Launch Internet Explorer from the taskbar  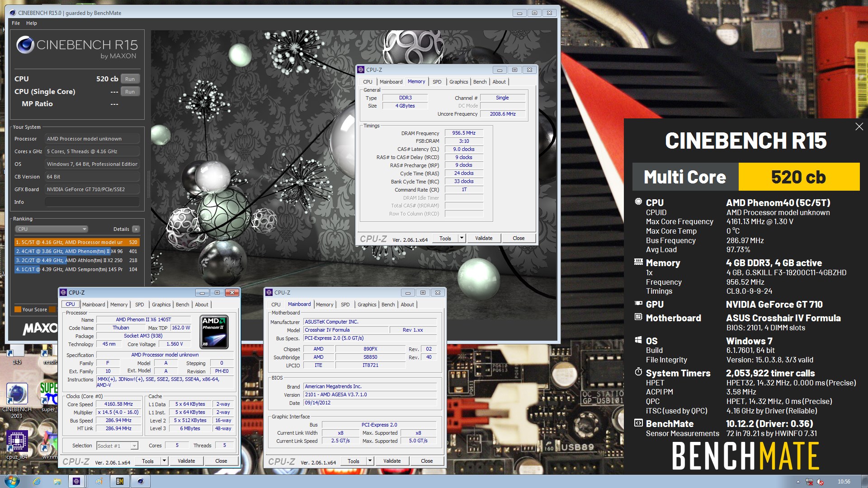pyautogui.click(x=37, y=481)
